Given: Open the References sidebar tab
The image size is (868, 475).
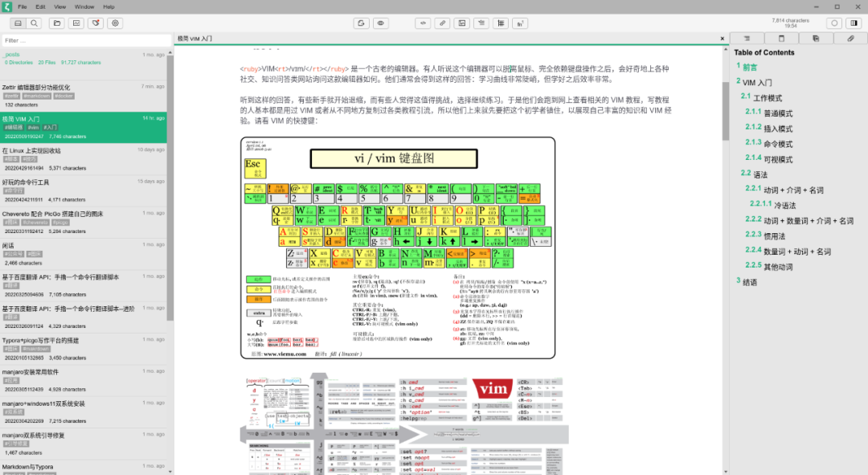Looking at the screenshot, I should pyautogui.click(x=781, y=39).
